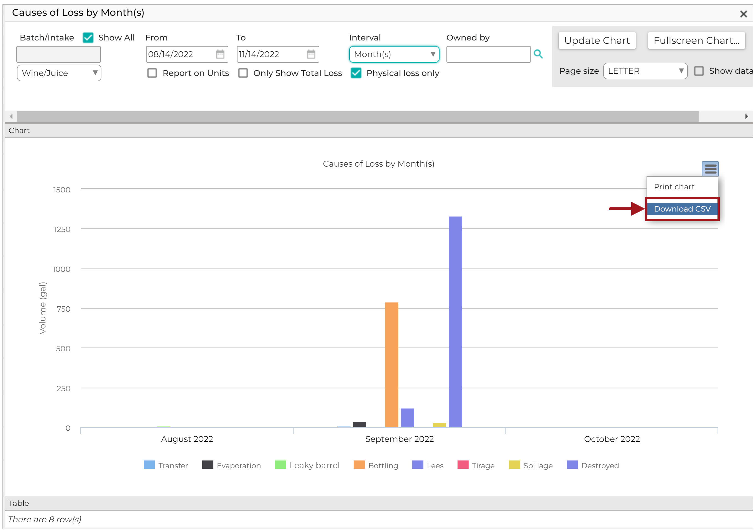
Task: Toggle the Spillage legend swatch
Action: (x=514, y=465)
